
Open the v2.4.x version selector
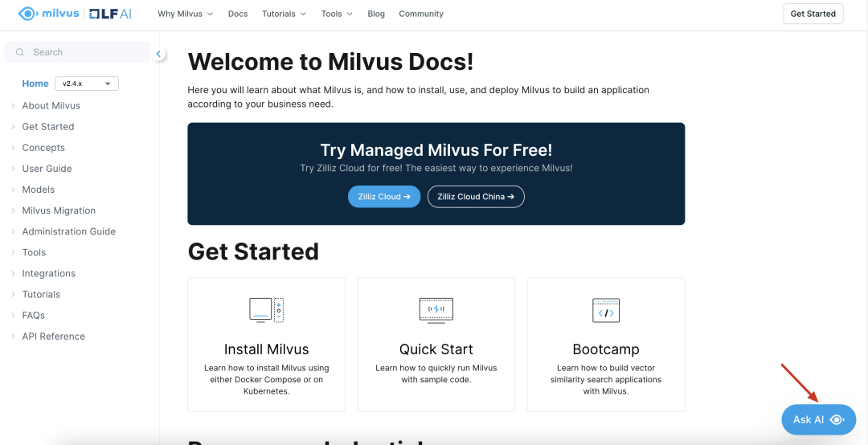[87, 84]
